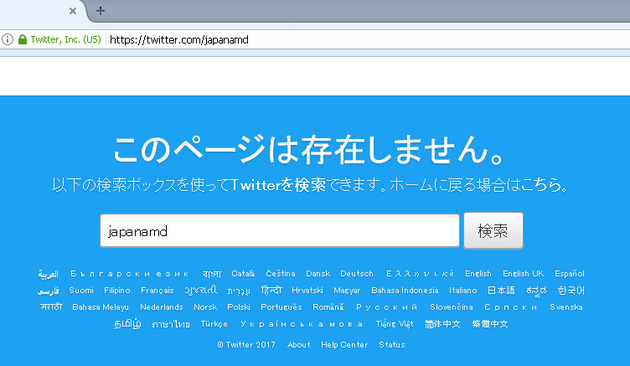
Task: Click the こちら home link
Action: (541, 185)
